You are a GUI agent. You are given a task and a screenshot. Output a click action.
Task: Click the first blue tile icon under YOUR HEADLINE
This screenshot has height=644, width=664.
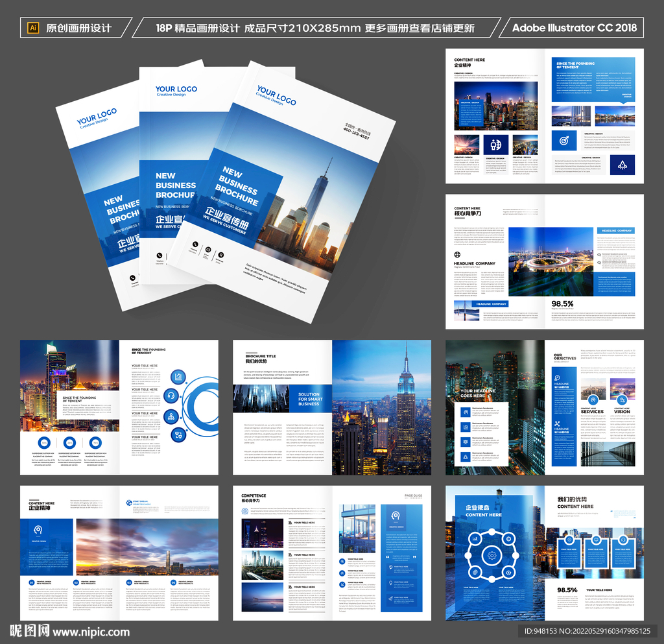tap(466, 412)
